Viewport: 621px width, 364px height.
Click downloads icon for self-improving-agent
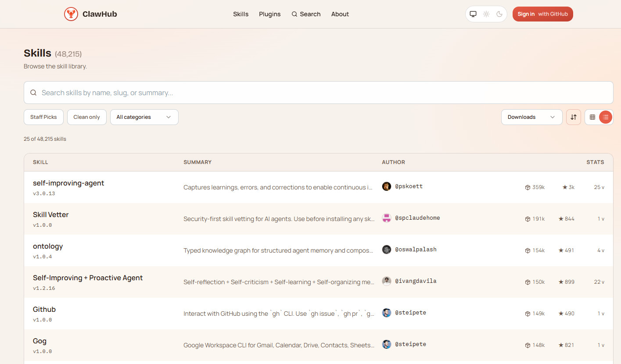[528, 187]
